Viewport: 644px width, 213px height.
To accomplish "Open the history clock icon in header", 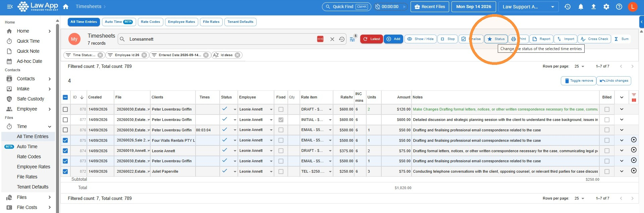I will [568, 7].
